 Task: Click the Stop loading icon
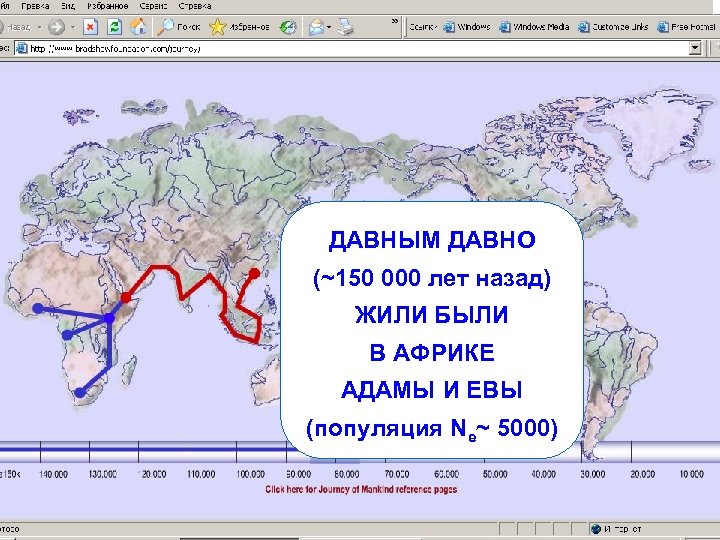coord(90,27)
